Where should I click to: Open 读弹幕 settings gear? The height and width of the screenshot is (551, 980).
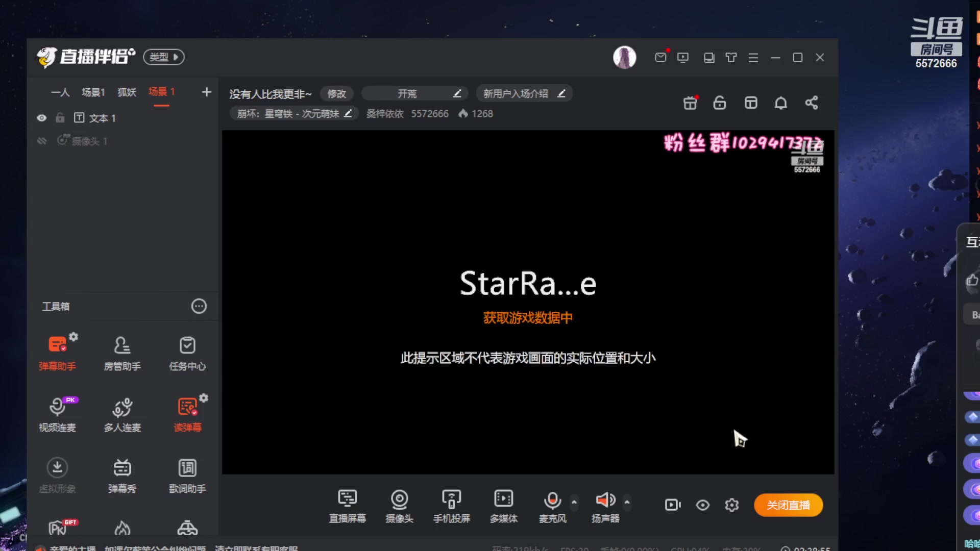pyautogui.click(x=204, y=398)
